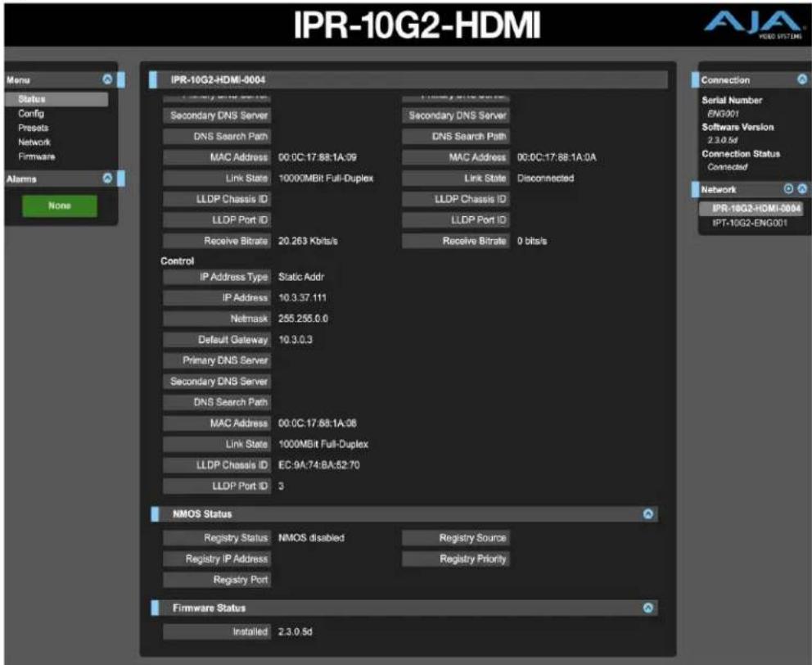Viewport: 812px width, 665px height.
Task: Click the Default Gateway label
Action: pos(217,340)
